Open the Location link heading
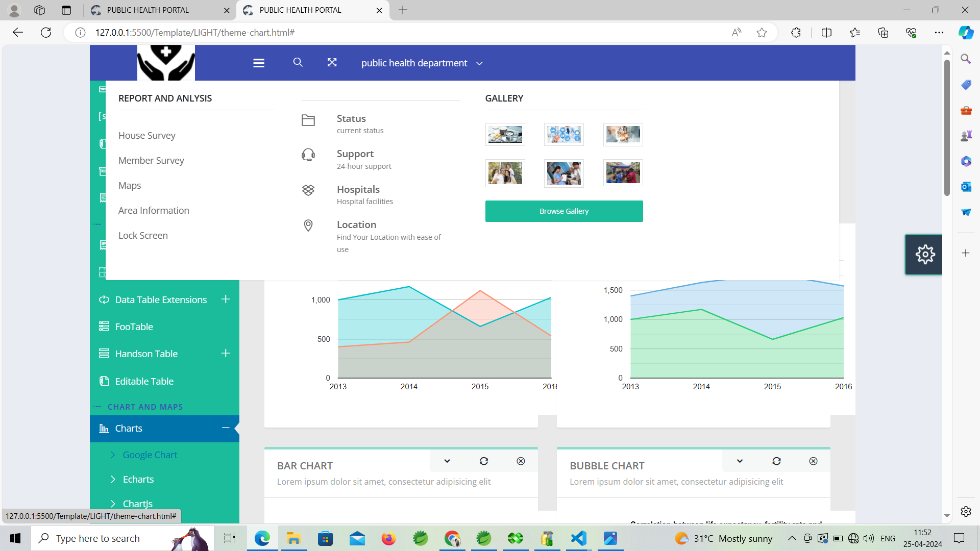This screenshot has height=551, width=980. (356, 224)
